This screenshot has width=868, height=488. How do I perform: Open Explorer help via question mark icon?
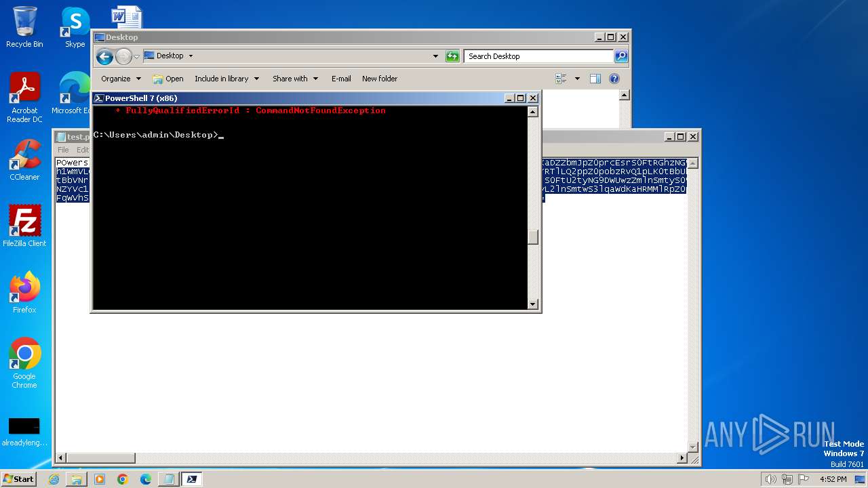(614, 79)
